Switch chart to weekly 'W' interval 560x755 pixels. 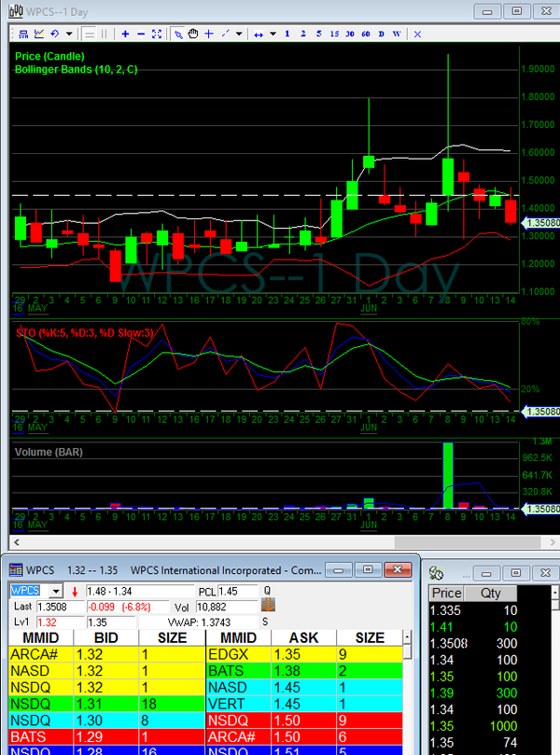[397, 34]
